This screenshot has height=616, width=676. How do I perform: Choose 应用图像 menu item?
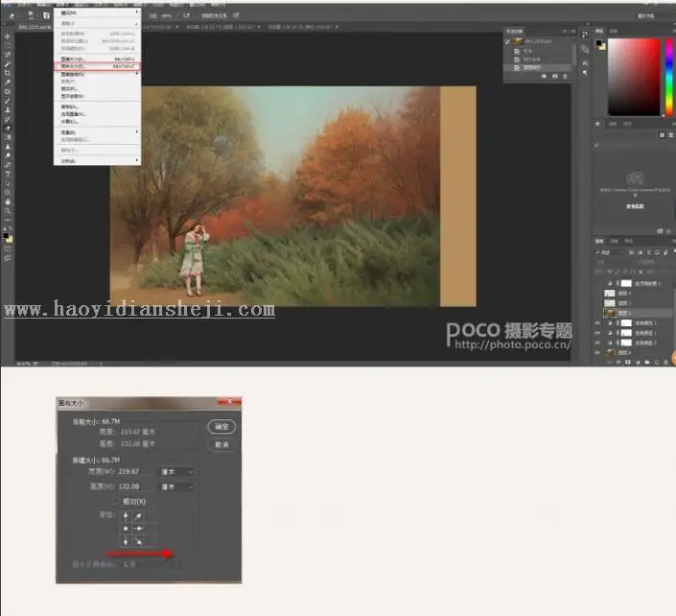tap(98, 114)
